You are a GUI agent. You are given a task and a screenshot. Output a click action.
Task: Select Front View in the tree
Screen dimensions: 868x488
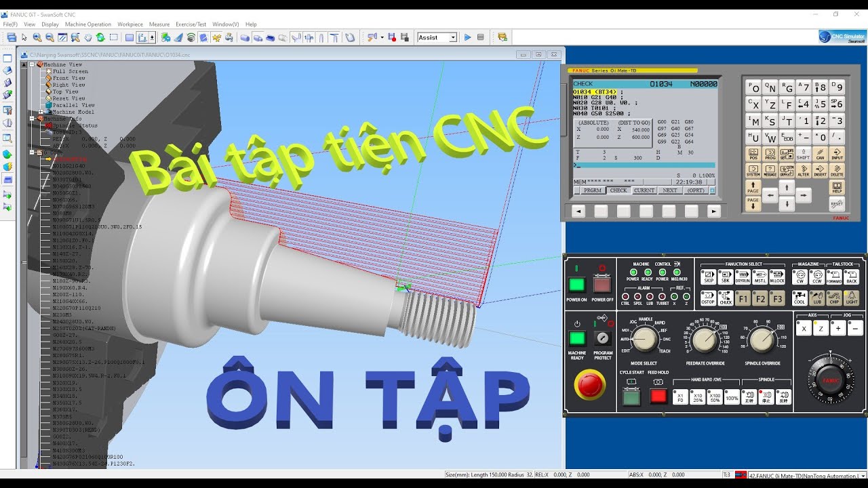tap(68, 78)
